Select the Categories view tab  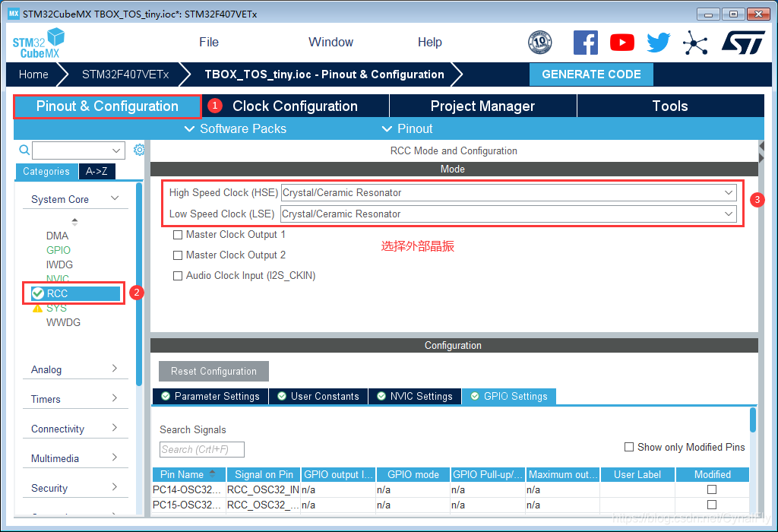point(46,171)
